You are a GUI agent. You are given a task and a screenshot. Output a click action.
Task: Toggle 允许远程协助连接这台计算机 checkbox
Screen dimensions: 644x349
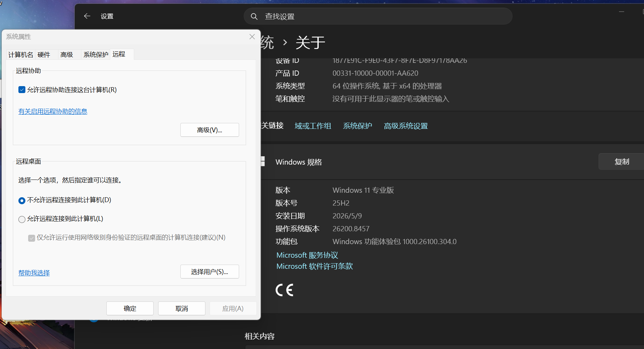[22, 90]
